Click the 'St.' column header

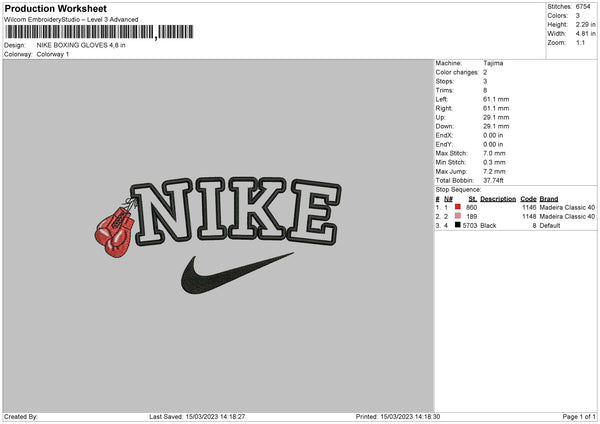click(x=473, y=199)
